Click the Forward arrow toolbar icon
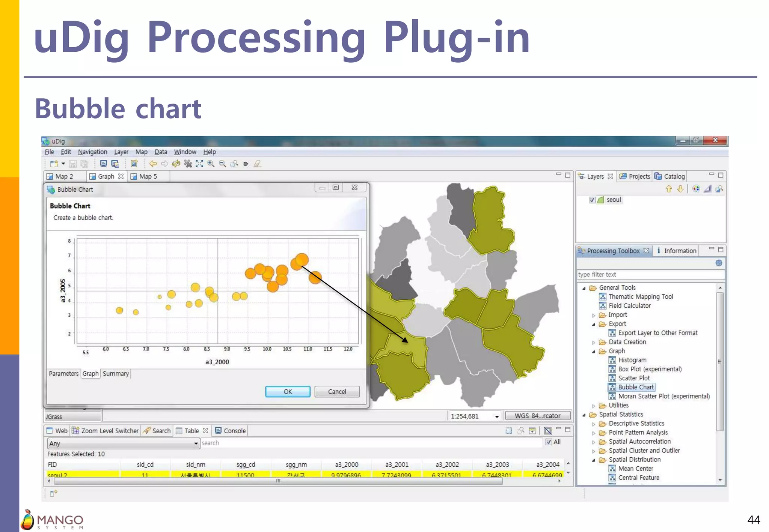 [x=164, y=164]
